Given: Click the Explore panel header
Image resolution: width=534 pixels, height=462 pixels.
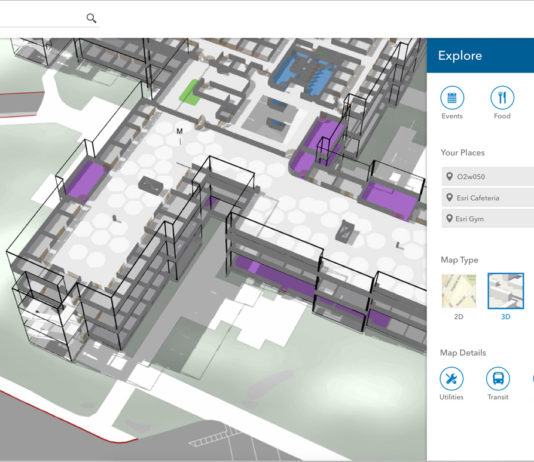Looking at the screenshot, I should 480,55.
